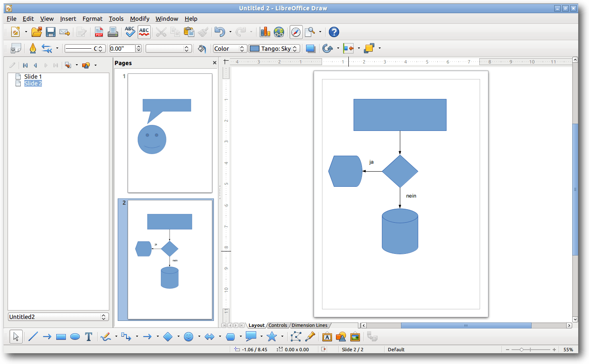This screenshot has width=589, height=364.
Task: Switch to the Controls layer tab
Action: [278, 325]
